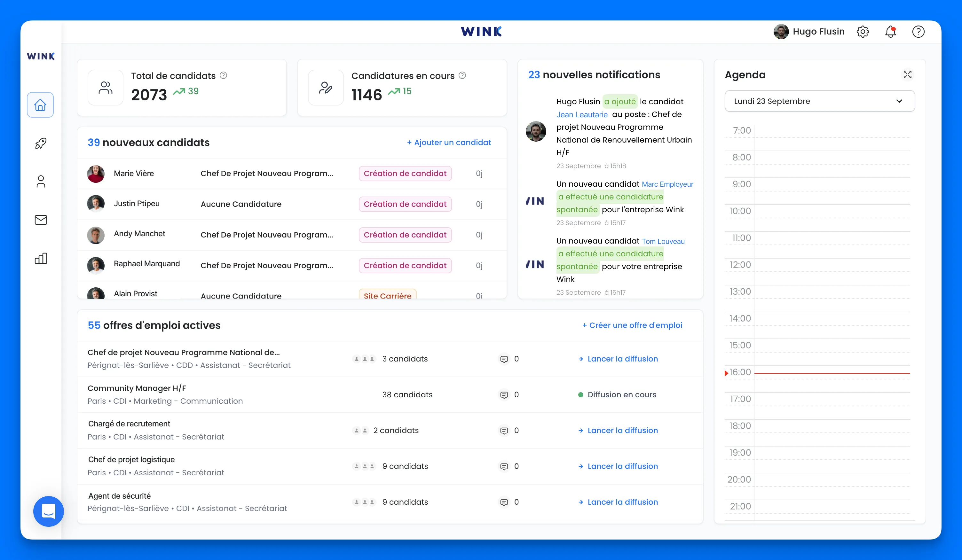Open Hugo Flusin user profile menu

(809, 32)
